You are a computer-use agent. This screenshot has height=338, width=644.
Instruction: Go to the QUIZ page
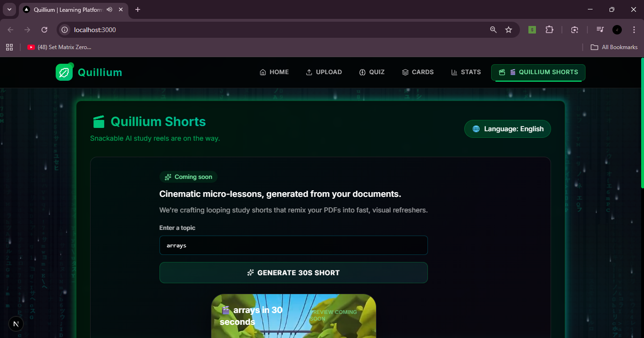pos(372,72)
